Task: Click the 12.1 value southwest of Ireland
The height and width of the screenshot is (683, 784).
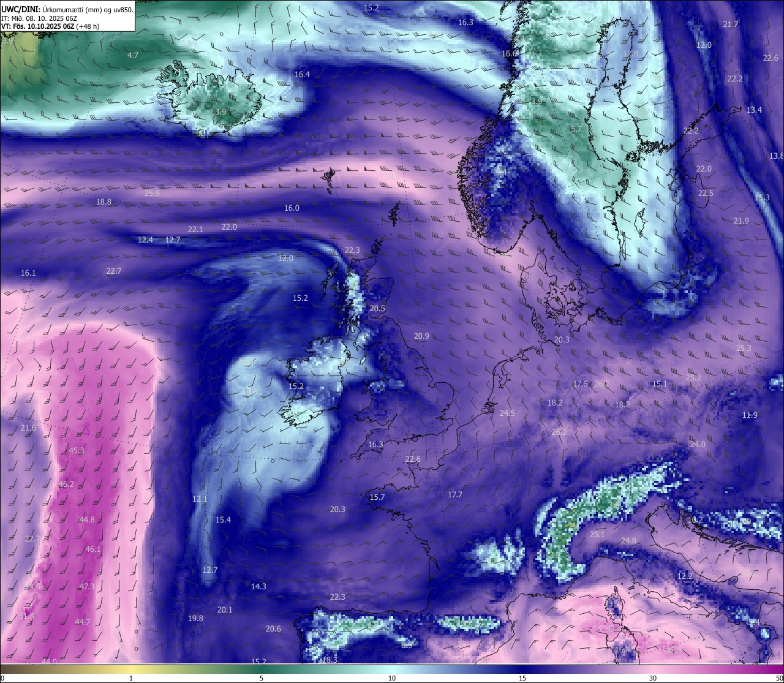Action: 200,499
